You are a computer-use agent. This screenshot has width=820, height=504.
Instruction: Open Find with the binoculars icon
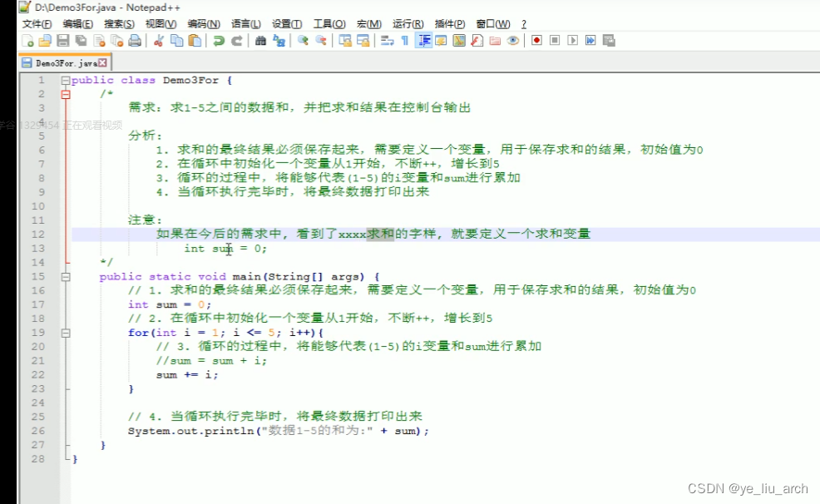[x=260, y=41]
